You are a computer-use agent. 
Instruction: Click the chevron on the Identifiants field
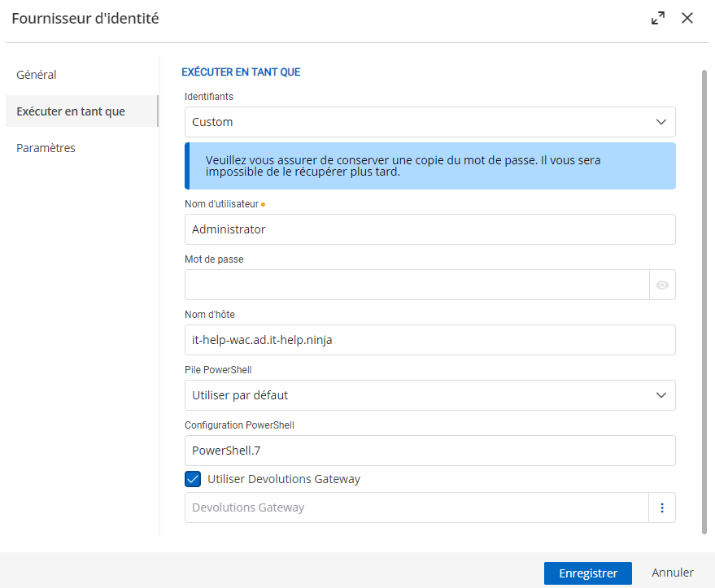663,121
